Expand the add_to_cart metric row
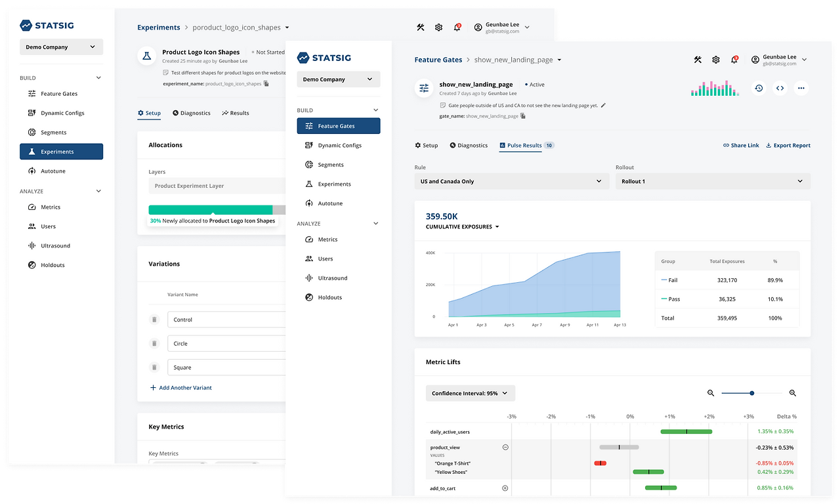 (505, 488)
